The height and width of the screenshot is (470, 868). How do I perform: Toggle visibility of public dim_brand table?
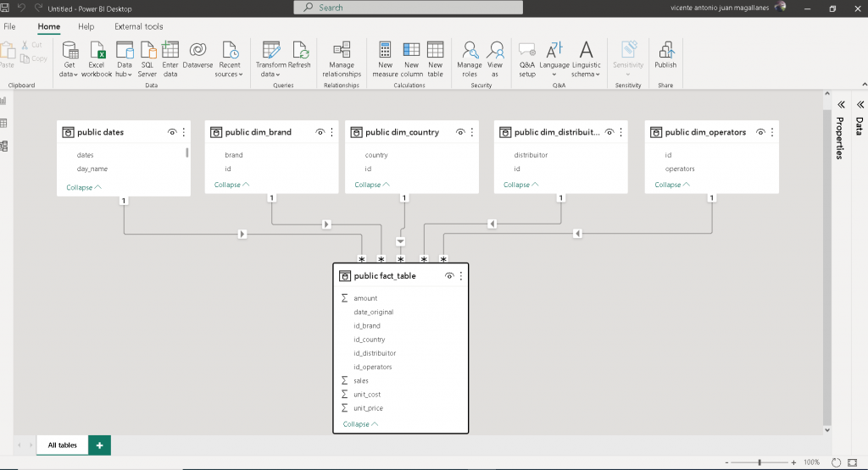[320, 132]
